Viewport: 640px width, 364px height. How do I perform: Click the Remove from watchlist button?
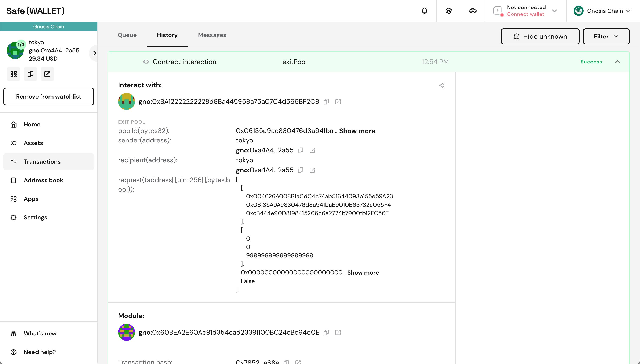click(x=48, y=96)
